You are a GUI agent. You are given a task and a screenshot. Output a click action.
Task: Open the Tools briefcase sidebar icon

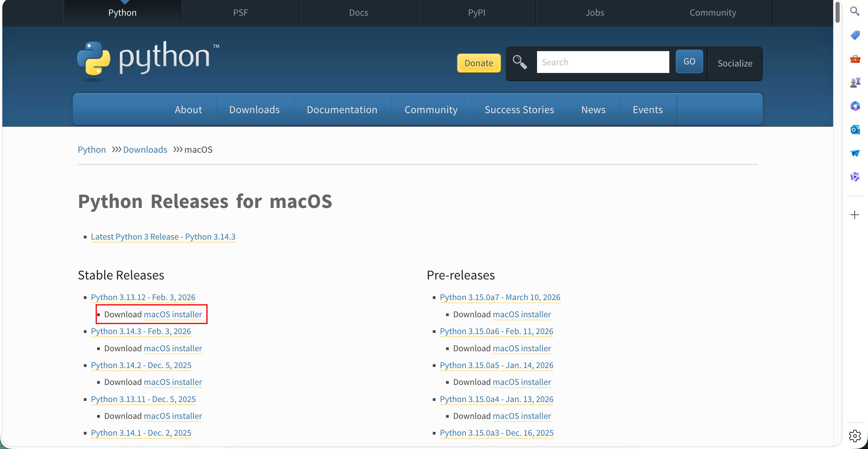(855, 59)
